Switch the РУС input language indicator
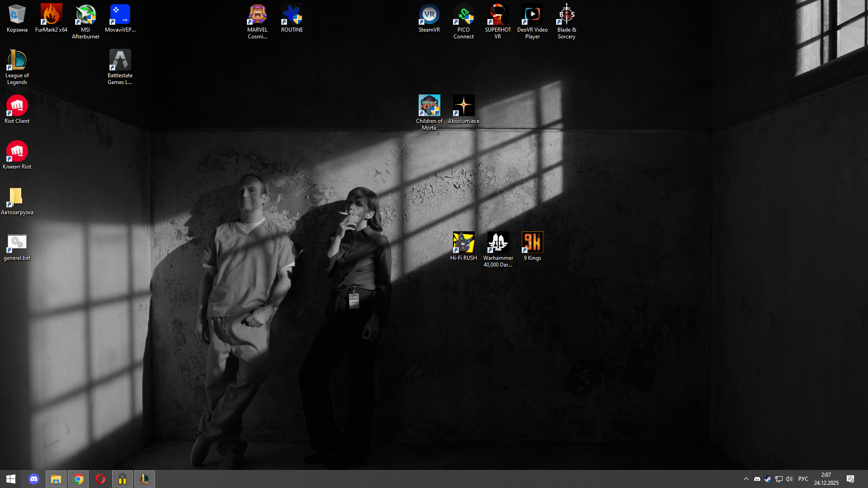The width and height of the screenshot is (868, 488). [x=803, y=479]
